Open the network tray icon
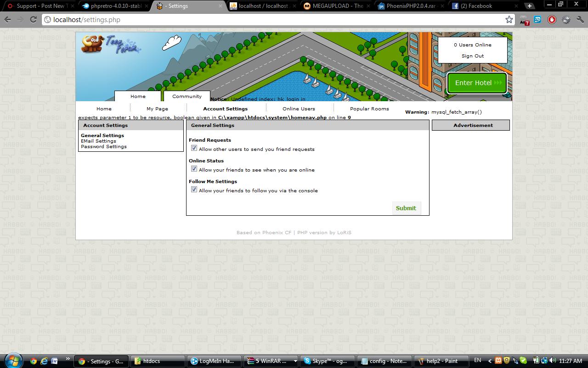Viewport: 588px width, 368px height. pos(545,361)
